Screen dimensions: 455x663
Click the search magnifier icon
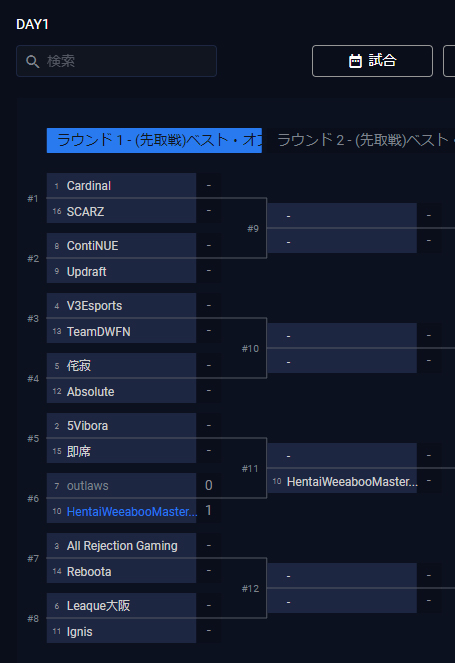(x=33, y=61)
